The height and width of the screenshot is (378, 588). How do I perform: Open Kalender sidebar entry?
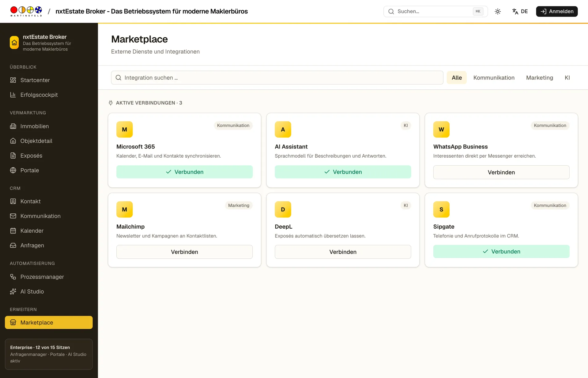[49, 231]
